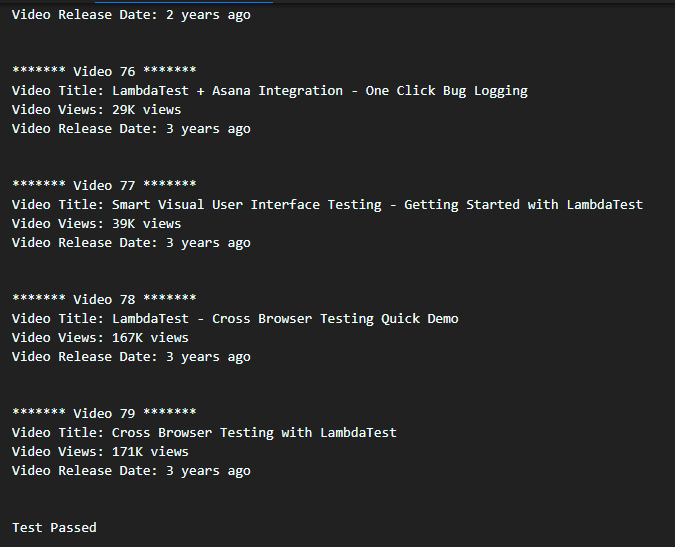Click the '2 years ago' release date line
The image size is (675, 547).
point(130,15)
